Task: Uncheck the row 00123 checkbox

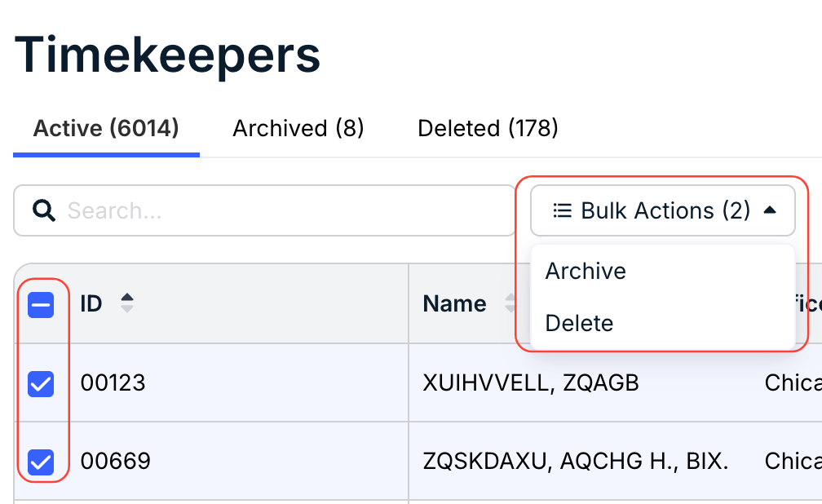Action: [41, 384]
